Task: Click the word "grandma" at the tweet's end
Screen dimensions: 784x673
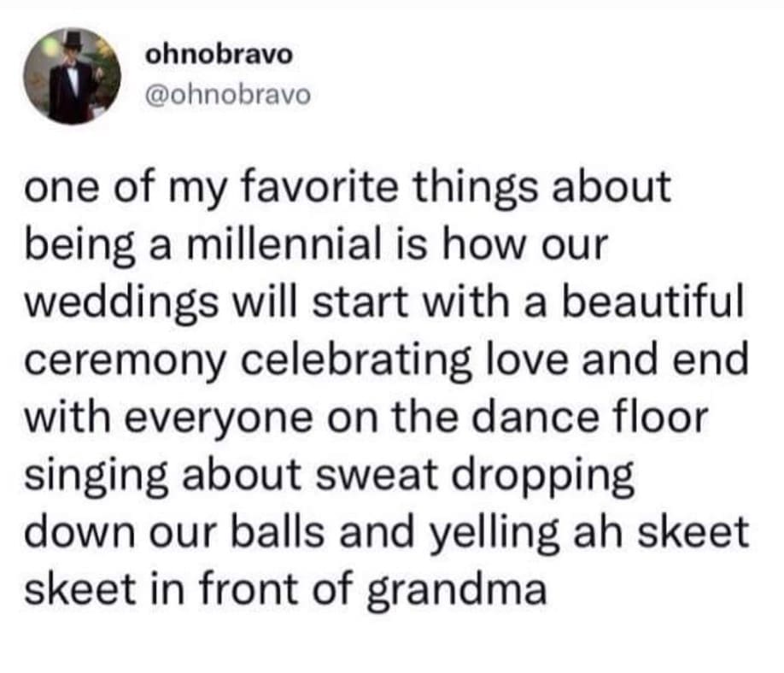Action: point(455,590)
